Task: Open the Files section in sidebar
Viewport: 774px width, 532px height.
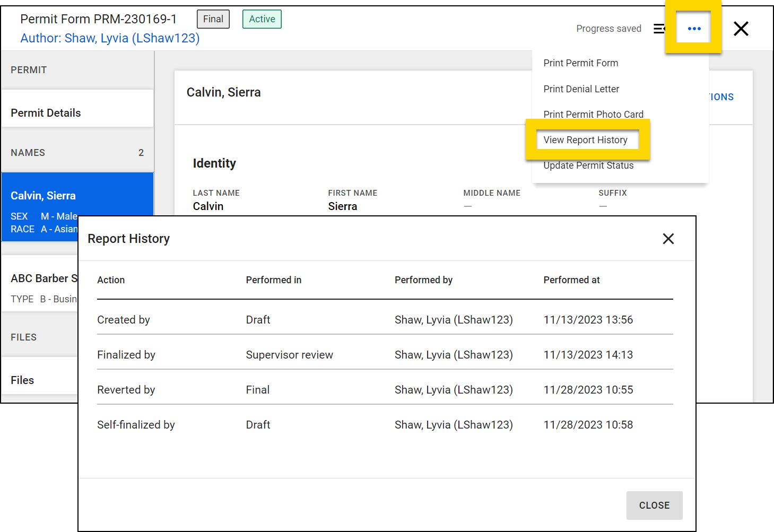Action: (23, 380)
